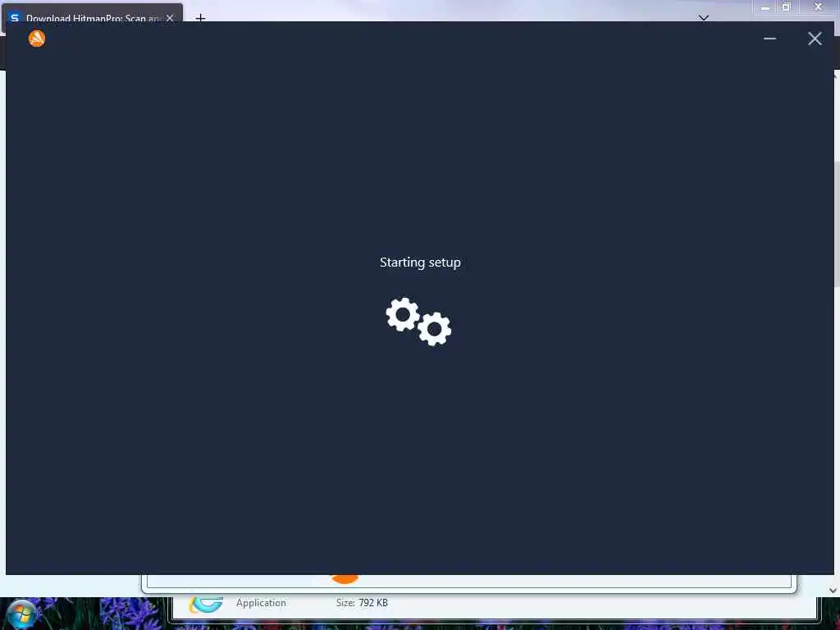Click the spinning gears setup icon
Image resolution: width=840 pixels, height=630 pixels.
coord(418,322)
